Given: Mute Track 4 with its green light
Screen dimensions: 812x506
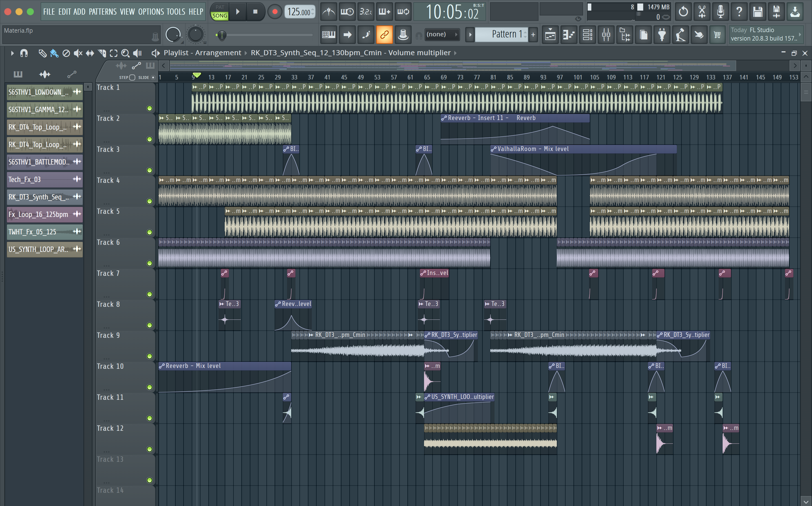Looking at the screenshot, I should coord(150,201).
